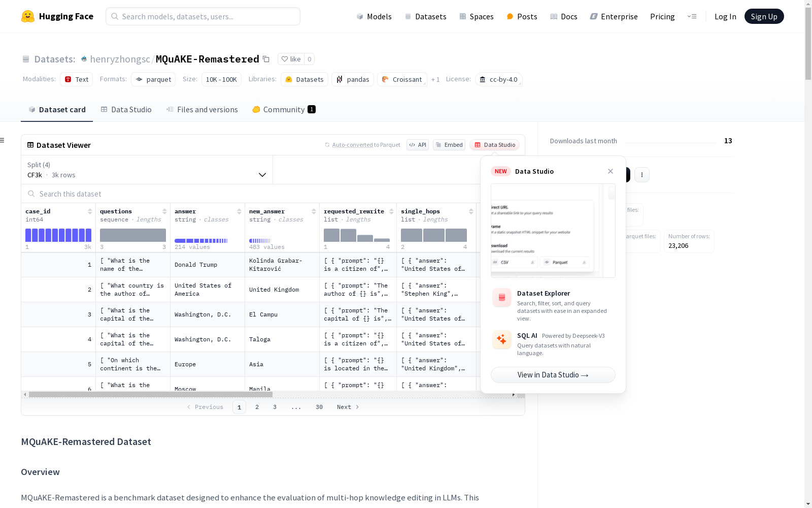Screen dimensions: 812x508
Task: Sort by the single_hops column
Action: 471,211
